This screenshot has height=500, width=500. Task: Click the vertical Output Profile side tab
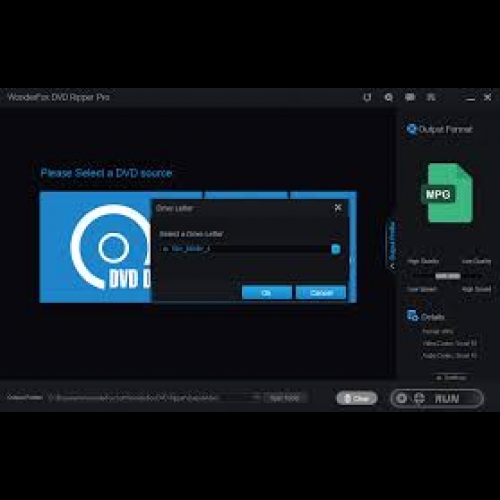pyautogui.click(x=392, y=241)
